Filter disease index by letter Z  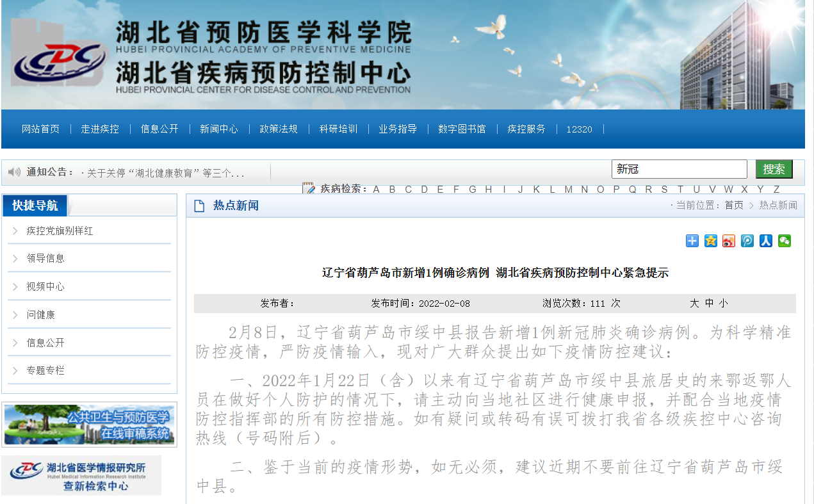pyautogui.click(x=776, y=189)
